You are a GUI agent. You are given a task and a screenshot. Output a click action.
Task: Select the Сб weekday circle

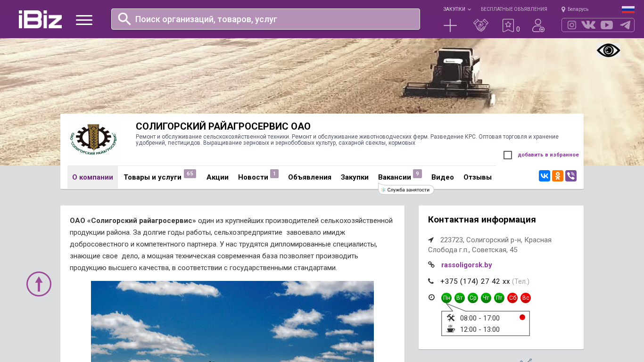tap(512, 298)
